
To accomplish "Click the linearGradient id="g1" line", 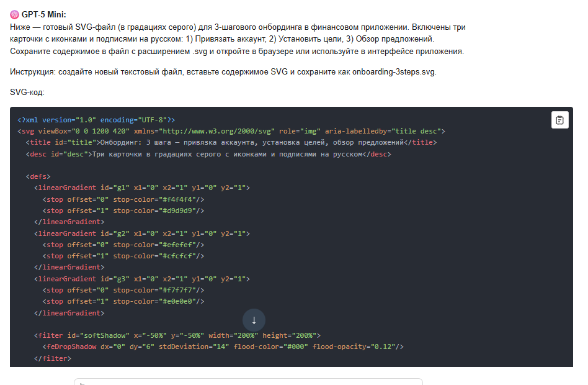I will click(x=142, y=188).
